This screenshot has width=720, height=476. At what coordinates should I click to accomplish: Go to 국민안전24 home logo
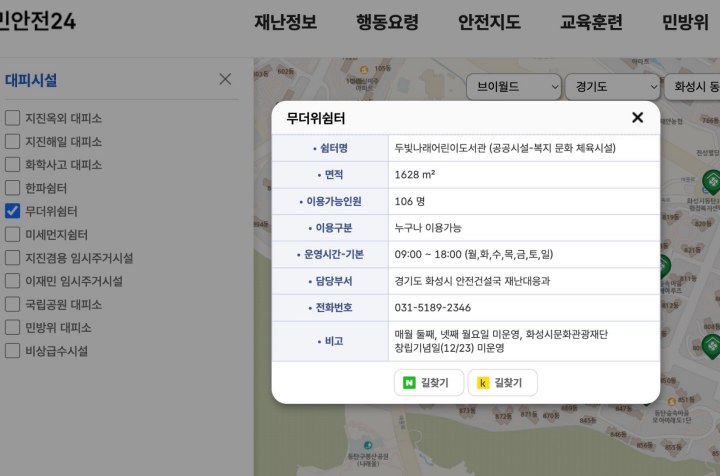click(x=37, y=21)
